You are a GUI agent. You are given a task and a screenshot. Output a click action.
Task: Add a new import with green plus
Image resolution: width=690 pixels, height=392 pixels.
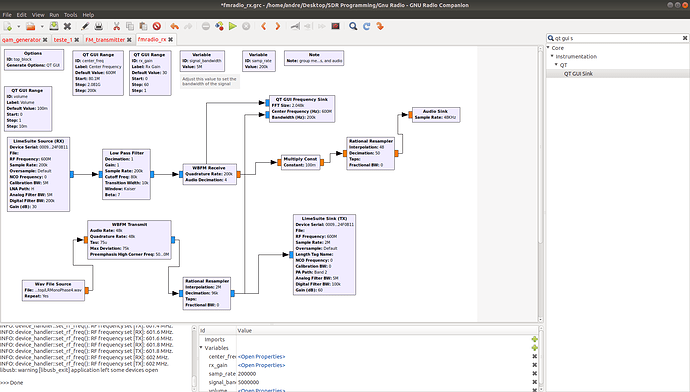point(534,339)
